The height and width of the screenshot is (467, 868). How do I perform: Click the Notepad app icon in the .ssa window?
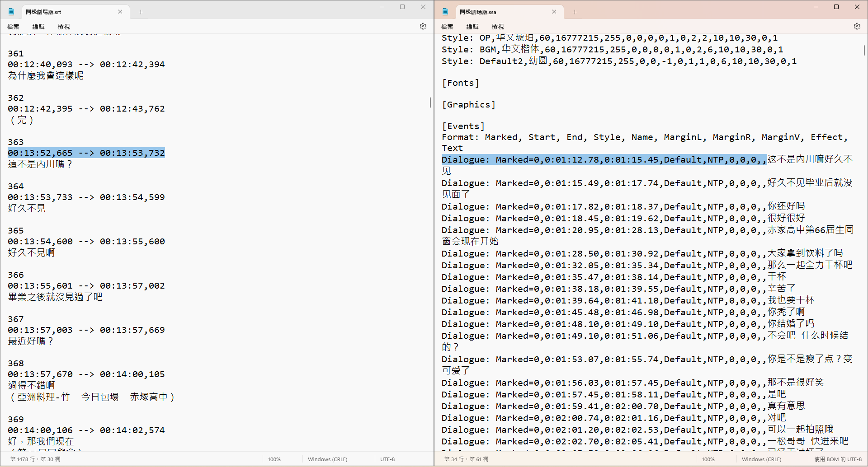tap(445, 12)
